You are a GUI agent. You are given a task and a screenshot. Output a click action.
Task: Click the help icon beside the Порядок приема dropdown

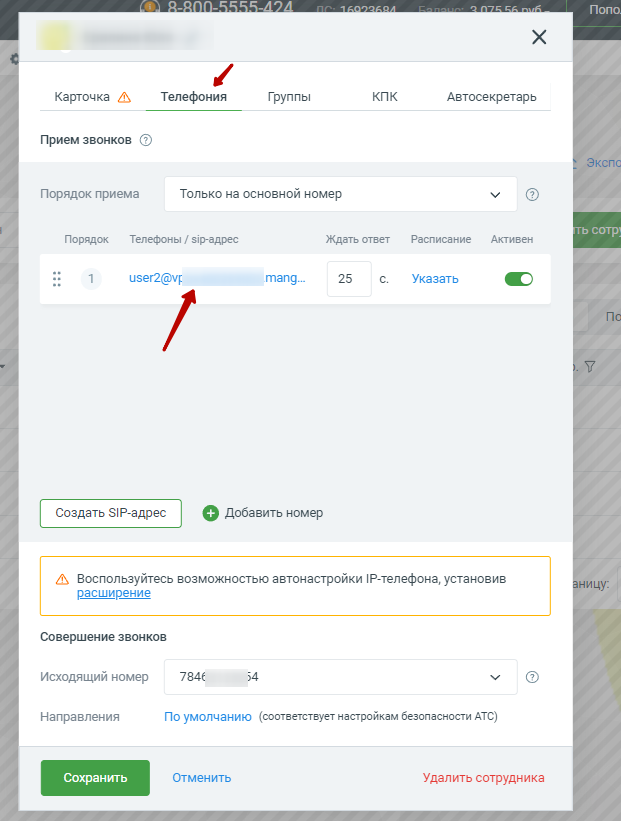[532, 195]
